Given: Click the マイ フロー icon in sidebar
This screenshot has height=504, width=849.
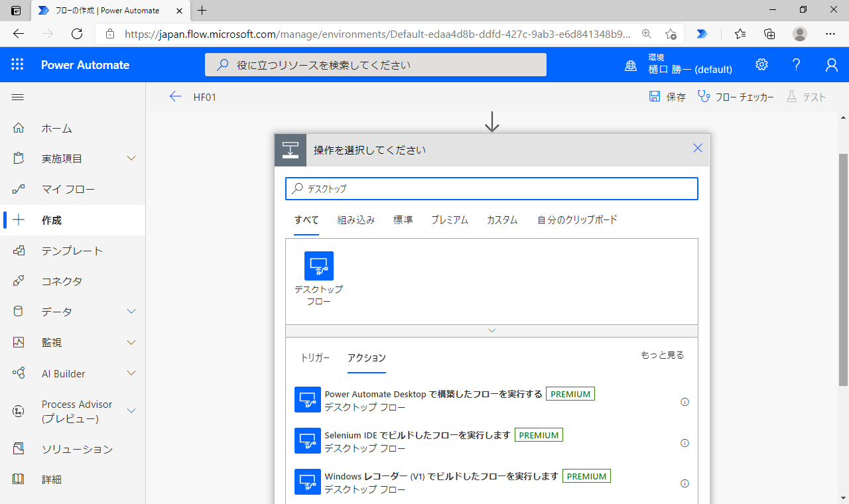Looking at the screenshot, I should [19, 189].
